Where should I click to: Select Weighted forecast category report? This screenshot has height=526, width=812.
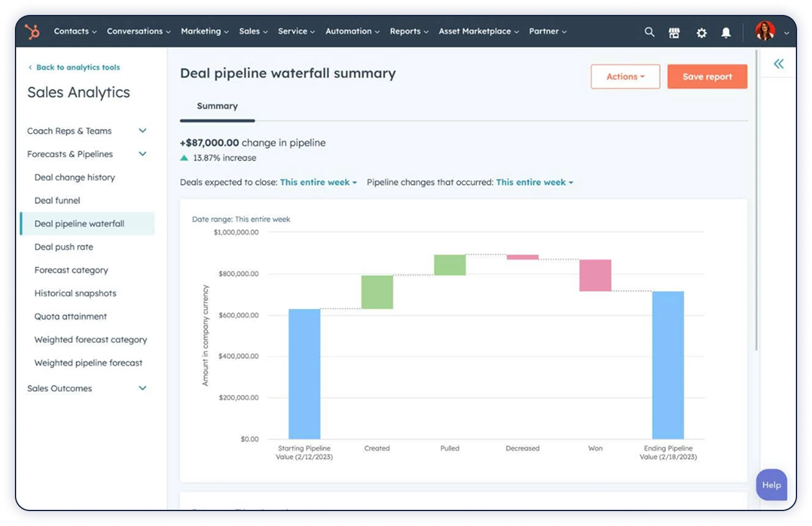pyautogui.click(x=91, y=339)
